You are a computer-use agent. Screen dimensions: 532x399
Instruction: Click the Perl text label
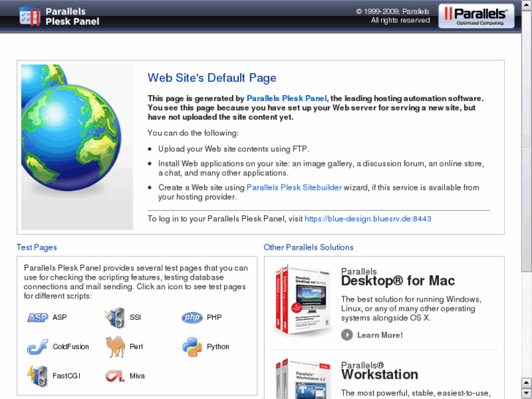click(136, 347)
